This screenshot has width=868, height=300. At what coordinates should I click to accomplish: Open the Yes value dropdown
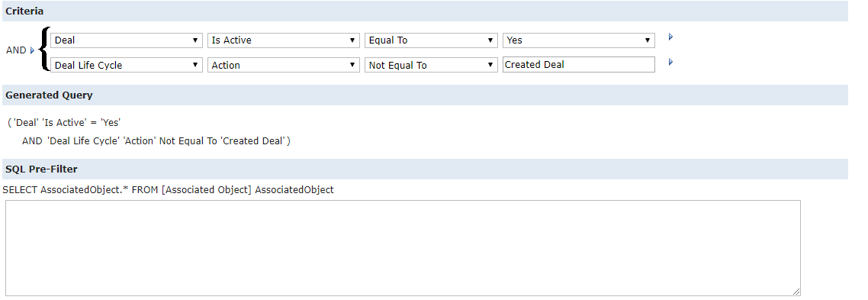(x=579, y=40)
